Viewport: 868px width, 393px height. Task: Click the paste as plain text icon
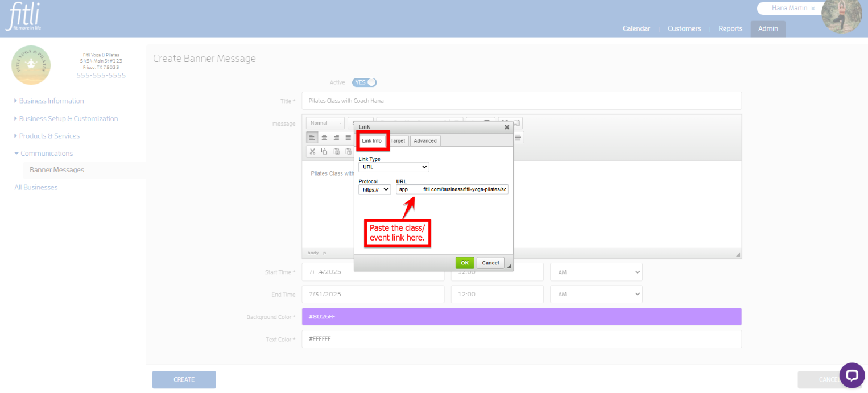(348, 151)
